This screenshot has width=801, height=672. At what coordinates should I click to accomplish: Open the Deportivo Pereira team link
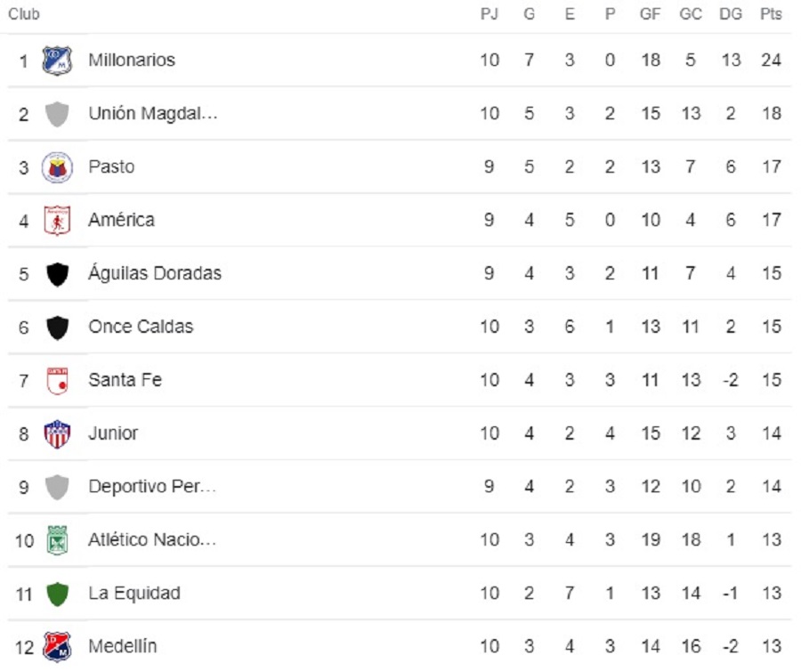pyautogui.click(x=152, y=487)
